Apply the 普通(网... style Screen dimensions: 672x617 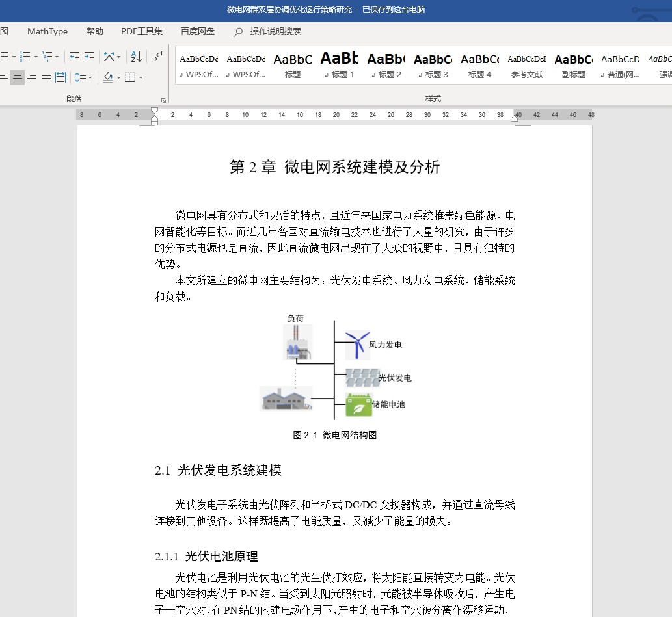coord(620,66)
